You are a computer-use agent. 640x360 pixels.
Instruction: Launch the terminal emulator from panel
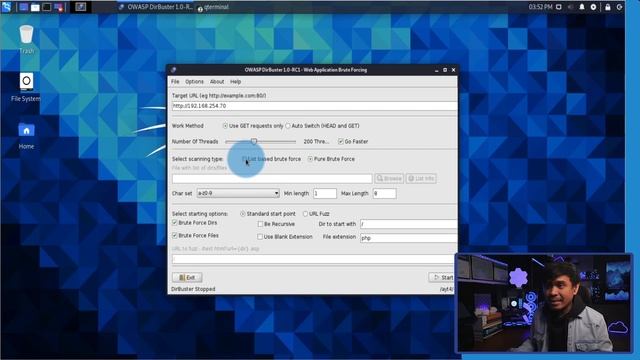click(47, 7)
